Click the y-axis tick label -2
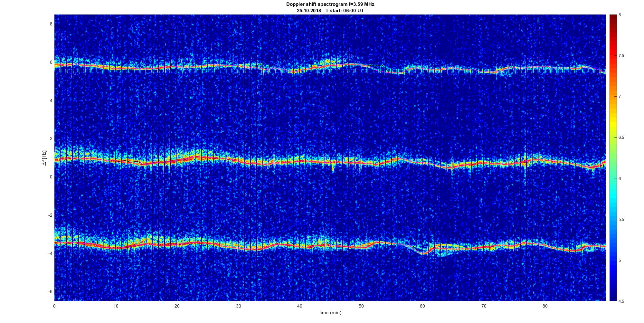644x323 pixels. point(50,215)
